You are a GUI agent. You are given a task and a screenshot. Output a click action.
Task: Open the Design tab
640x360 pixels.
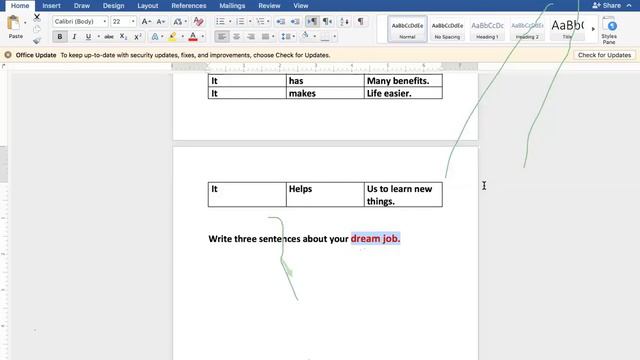pyautogui.click(x=113, y=6)
